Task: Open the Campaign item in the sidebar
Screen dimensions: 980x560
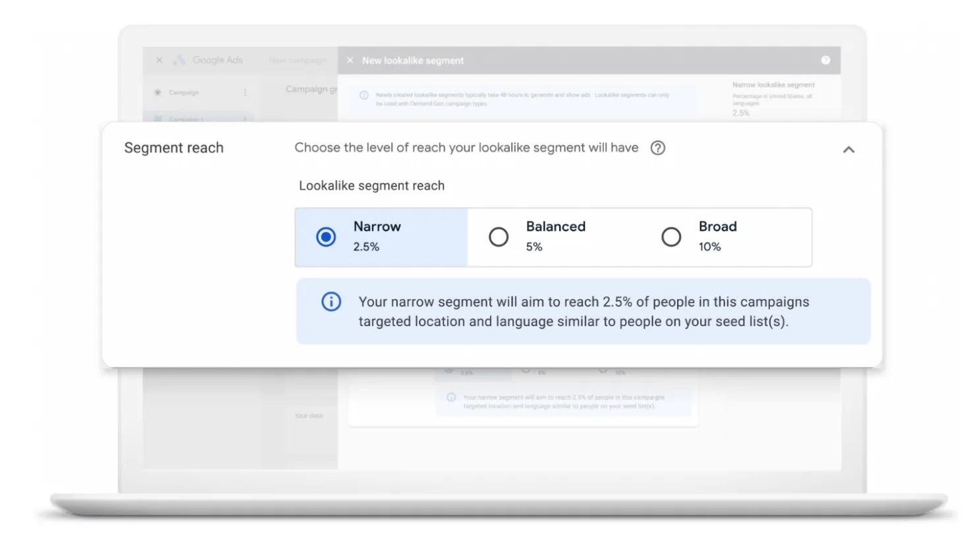Action: tap(184, 93)
